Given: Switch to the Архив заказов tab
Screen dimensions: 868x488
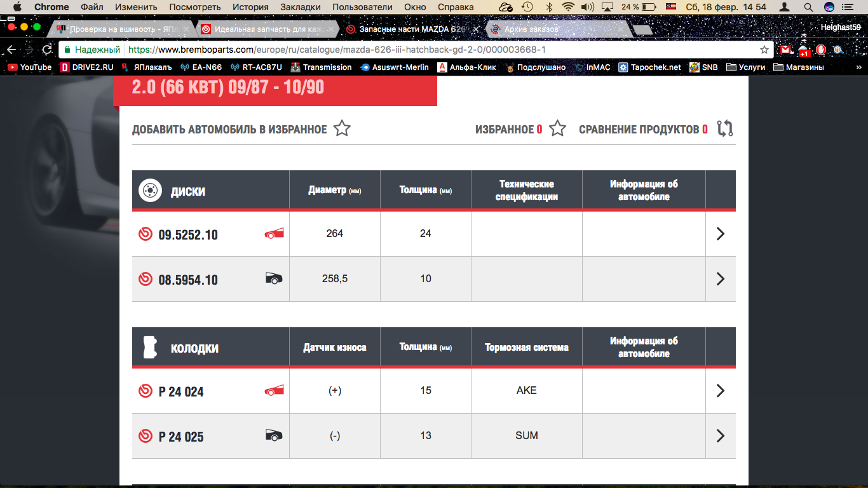Looking at the screenshot, I should click(558, 29).
